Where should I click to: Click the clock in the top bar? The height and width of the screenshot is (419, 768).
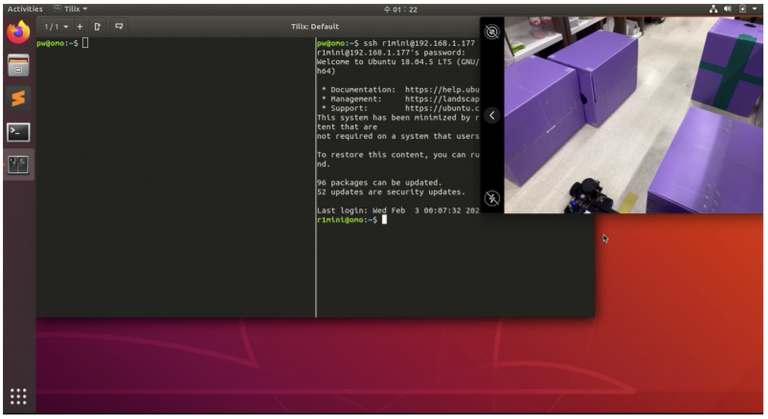click(x=401, y=9)
